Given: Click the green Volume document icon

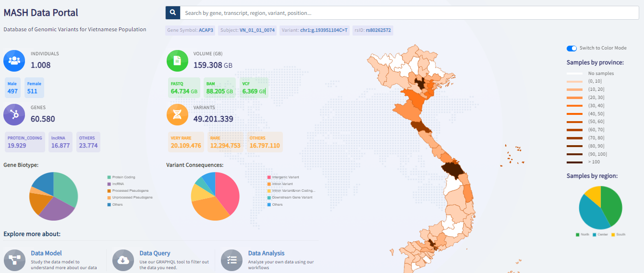Looking at the screenshot, I should pyautogui.click(x=177, y=61).
